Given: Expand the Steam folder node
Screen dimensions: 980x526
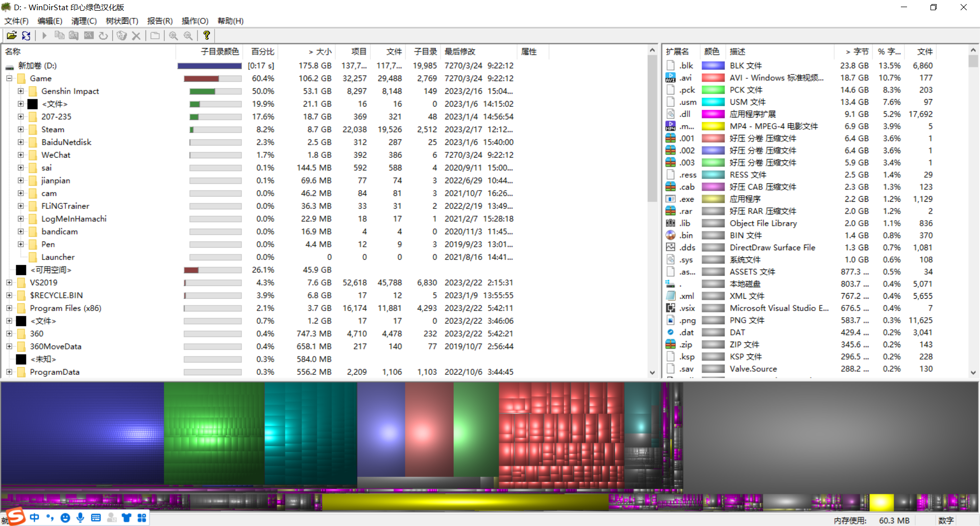Looking at the screenshot, I should (x=20, y=129).
